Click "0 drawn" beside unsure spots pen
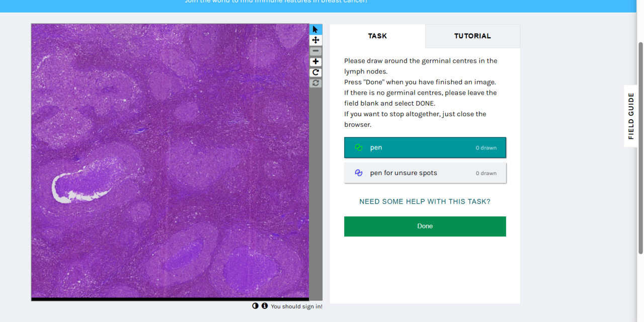 coord(486,173)
